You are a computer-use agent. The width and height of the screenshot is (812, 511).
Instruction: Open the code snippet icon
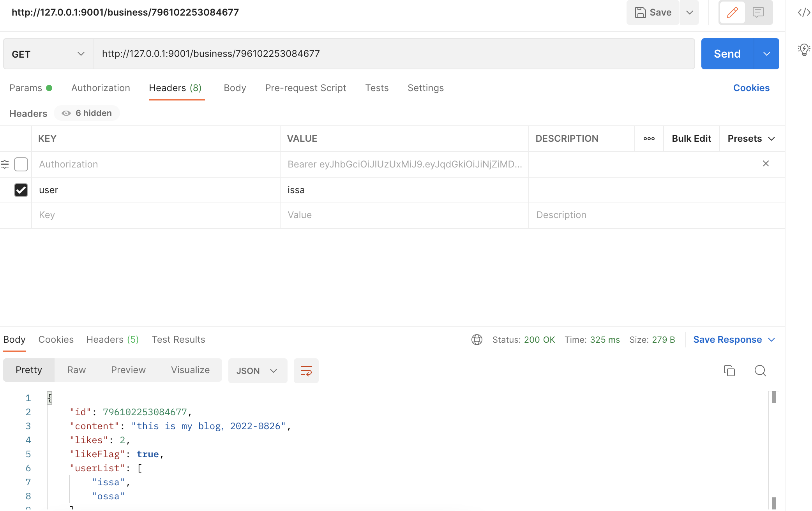point(804,12)
